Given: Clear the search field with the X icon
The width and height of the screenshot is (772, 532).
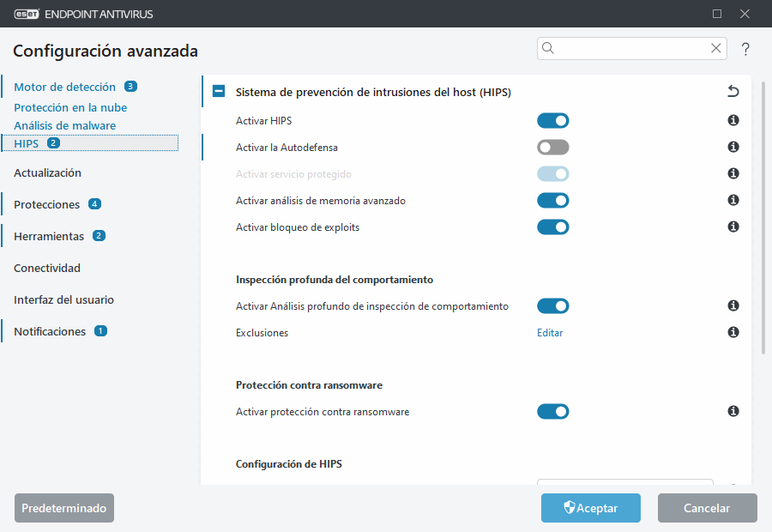Looking at the screenshot, I should 716,48.
